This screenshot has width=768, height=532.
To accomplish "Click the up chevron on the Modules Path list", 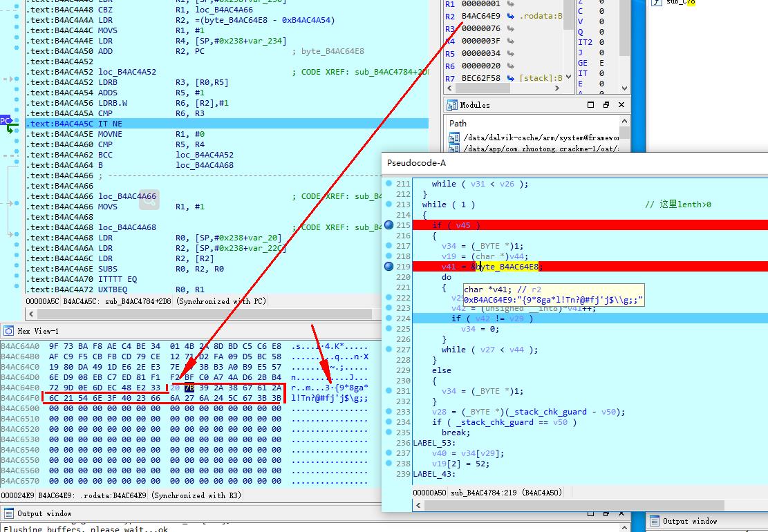I will click(624, 120).
